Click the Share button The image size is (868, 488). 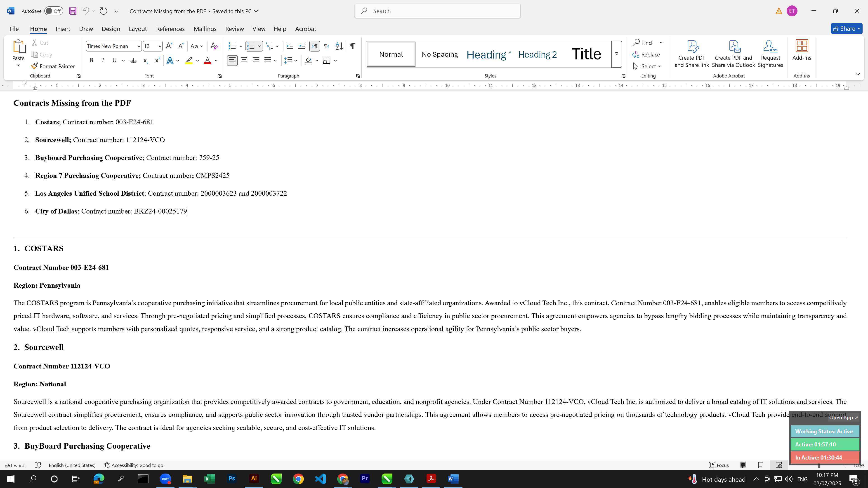[847, 29]
